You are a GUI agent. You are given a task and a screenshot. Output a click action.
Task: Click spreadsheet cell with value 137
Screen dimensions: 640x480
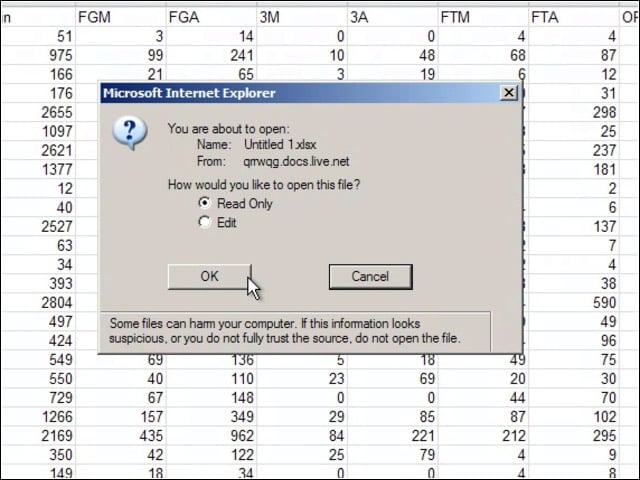tap(574, 226)
